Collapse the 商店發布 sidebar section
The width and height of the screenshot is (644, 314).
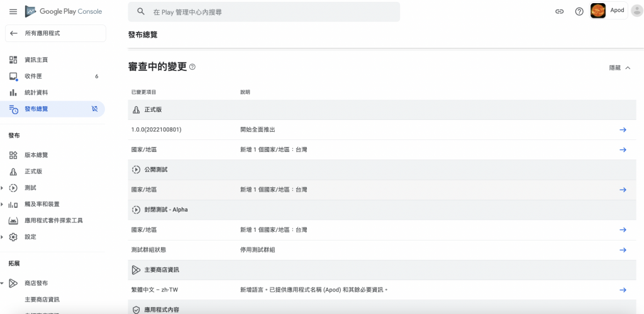coord(2,283)
